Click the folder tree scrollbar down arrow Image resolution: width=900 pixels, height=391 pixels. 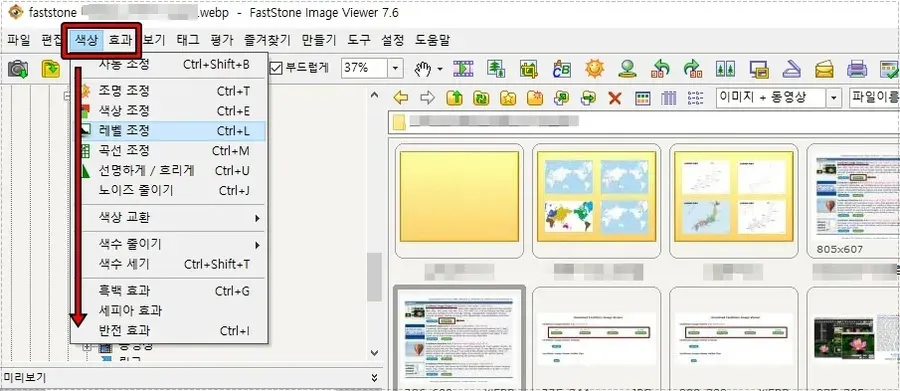click(x=374, y=352)
